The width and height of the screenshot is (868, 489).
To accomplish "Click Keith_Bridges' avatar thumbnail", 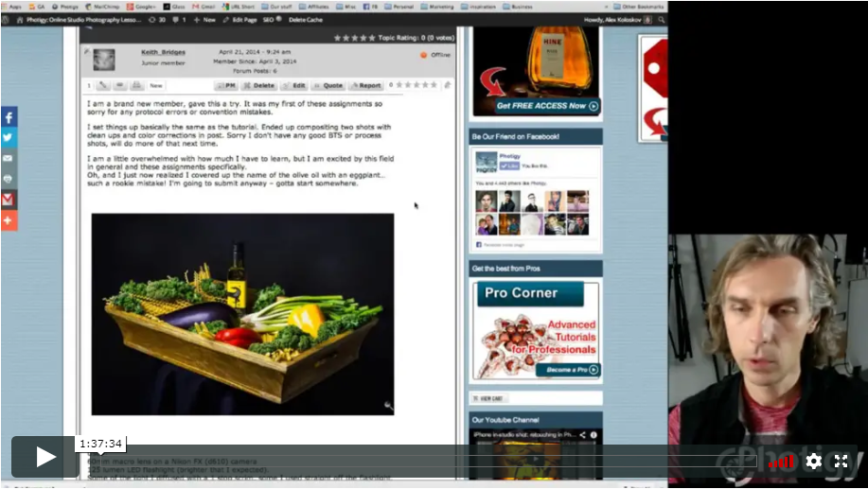I will tap(104, 60).
